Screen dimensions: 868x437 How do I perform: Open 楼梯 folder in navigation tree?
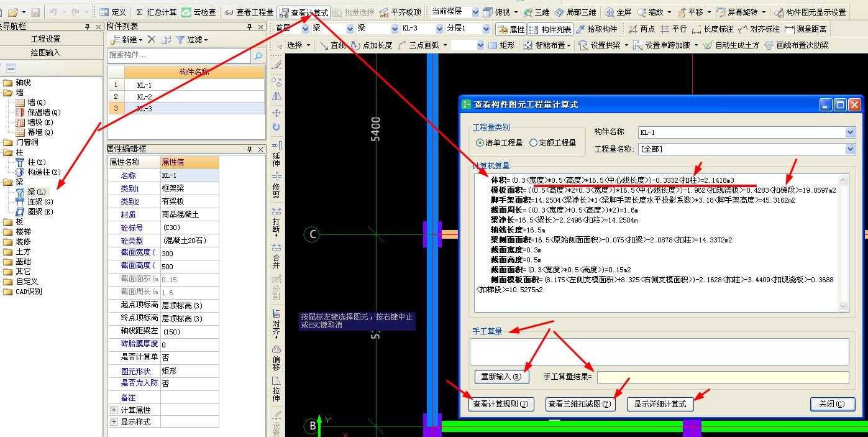[23, 232]
